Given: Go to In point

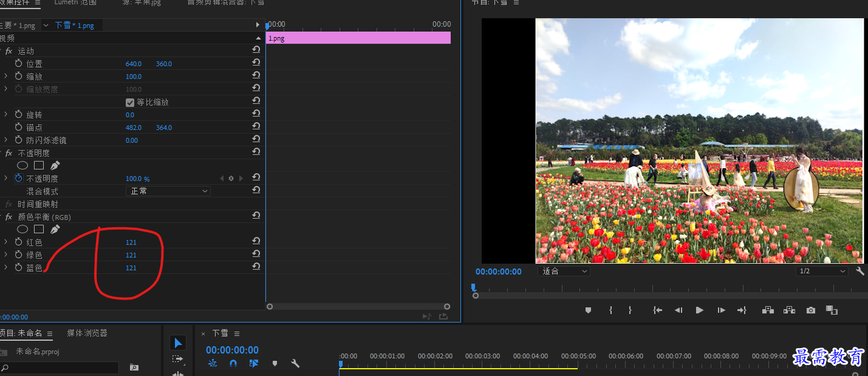Looking at the screenshot, I should [x=657, y=310].
